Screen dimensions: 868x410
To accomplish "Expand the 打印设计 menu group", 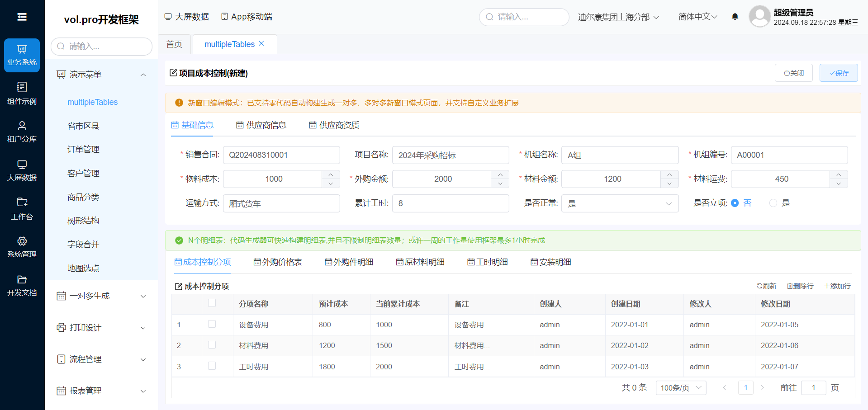I will pos(101,328).
